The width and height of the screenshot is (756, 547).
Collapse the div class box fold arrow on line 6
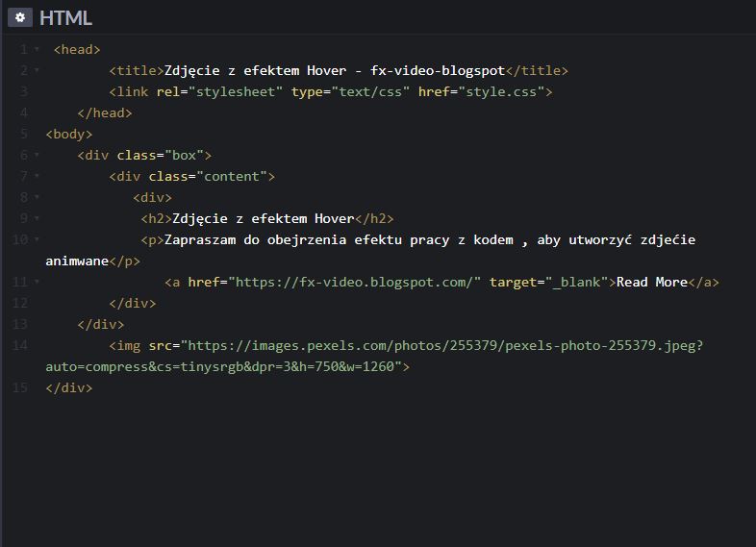tap(37, 155)
